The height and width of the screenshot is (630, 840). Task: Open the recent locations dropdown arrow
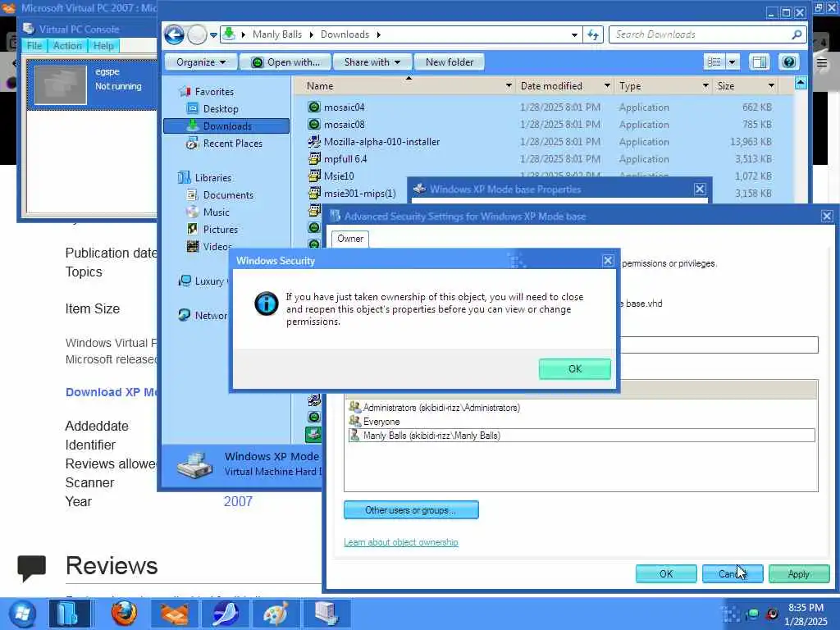pos(213,34)
